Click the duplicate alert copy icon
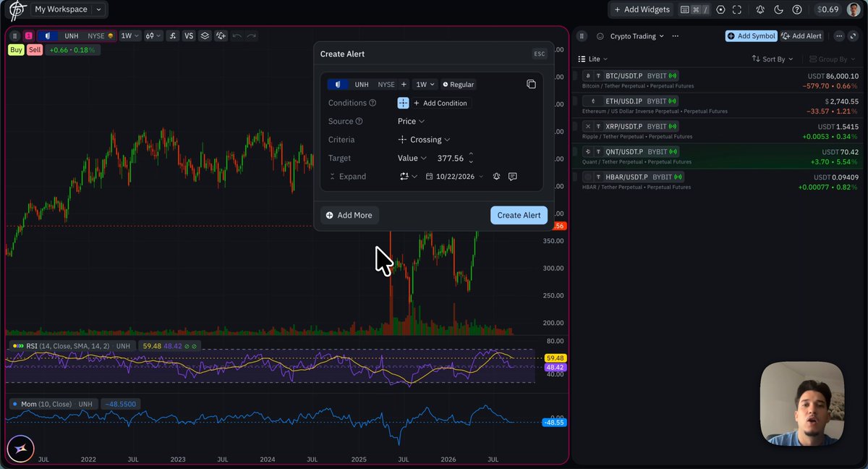868x469 pixels. click(x=531, y=84)
